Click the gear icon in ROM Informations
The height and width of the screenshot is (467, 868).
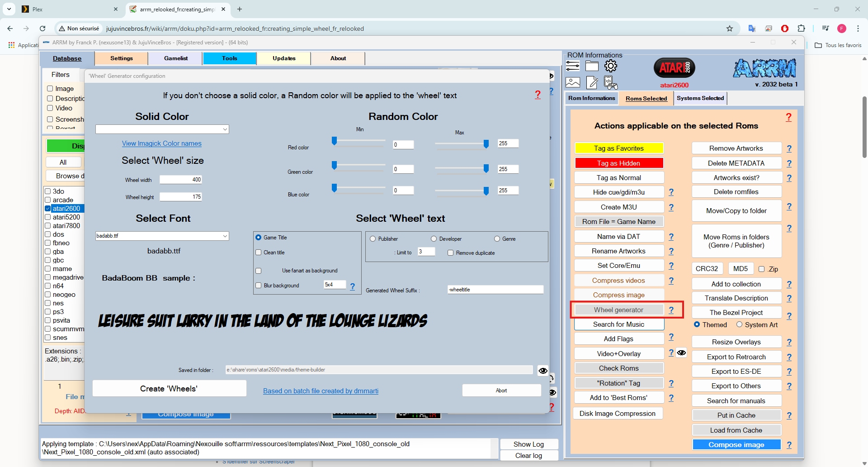coord(611,66)
